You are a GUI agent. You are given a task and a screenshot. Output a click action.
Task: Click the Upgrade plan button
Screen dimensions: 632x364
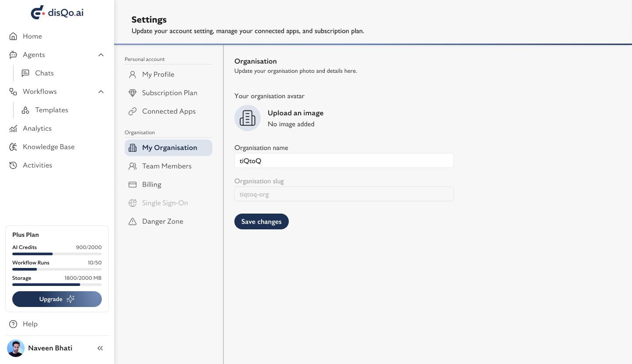[x=57, y=299]
